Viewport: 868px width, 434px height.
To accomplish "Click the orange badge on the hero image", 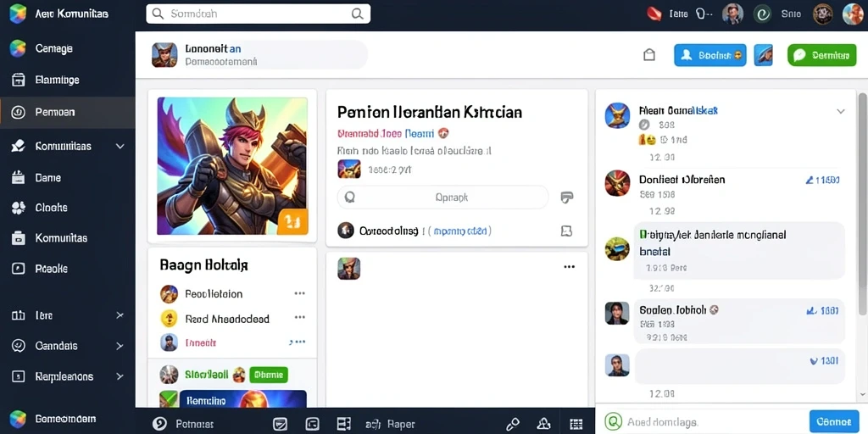I will click(x=292, y=221).
